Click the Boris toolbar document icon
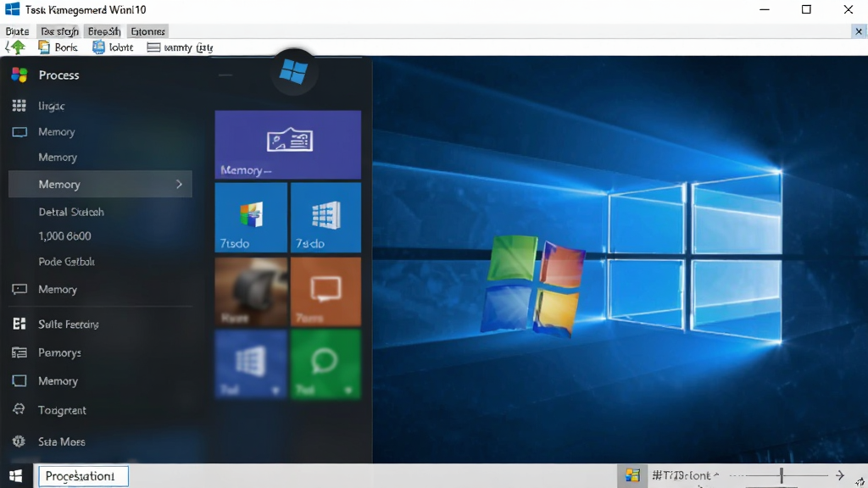Screen dimensions: 868x488 click(44, 47)
